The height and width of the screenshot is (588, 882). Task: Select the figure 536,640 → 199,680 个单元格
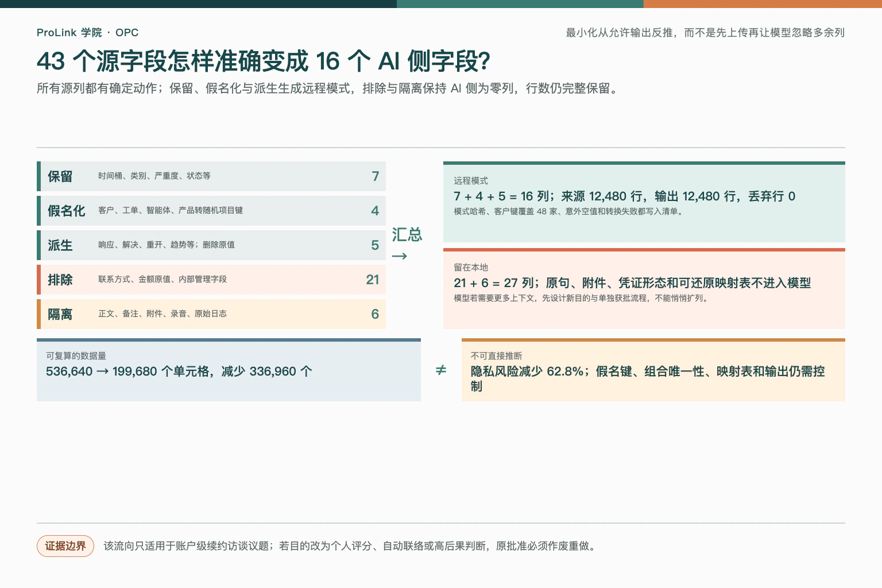[179, 372]
